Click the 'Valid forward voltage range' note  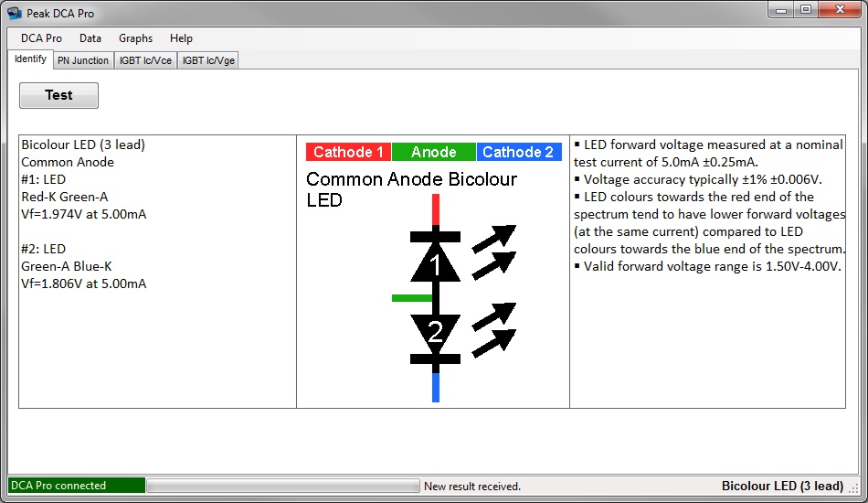[x=707, y=266]
